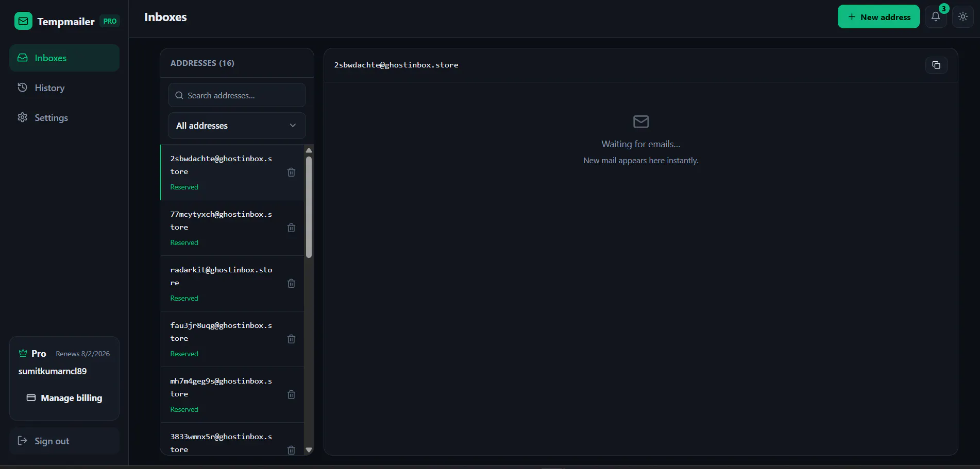Screen dimensions: 980x469
Task: Click the address list scrollbar thumb
Action: click(309, 207)
